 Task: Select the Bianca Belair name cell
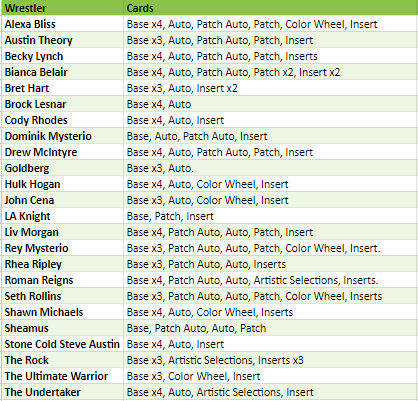tap(62, 72)
